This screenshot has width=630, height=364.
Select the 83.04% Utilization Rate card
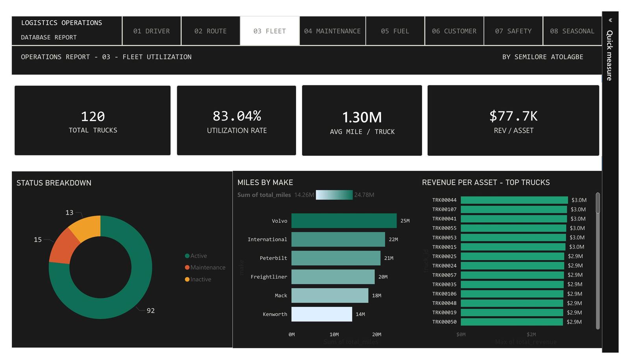click(236, 120)
